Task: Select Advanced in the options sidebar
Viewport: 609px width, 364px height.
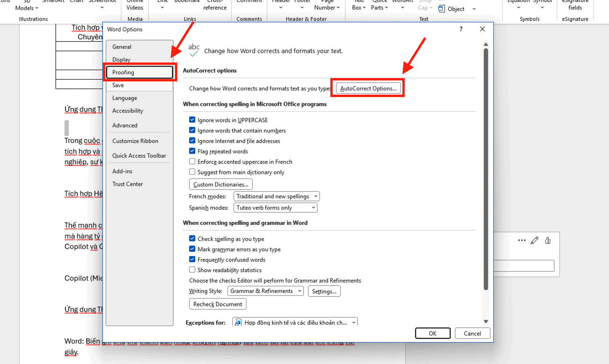Action: click(125, 125)
